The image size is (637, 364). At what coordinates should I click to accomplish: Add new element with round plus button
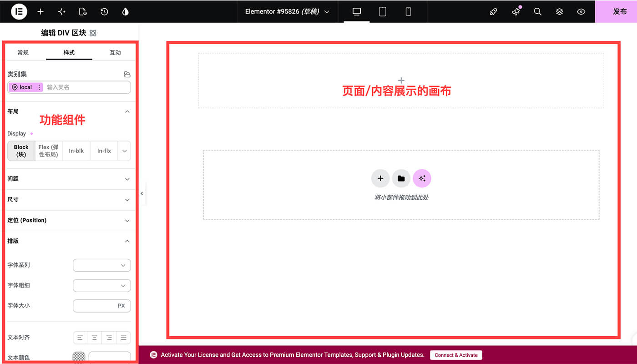click(x=380, y=178)
